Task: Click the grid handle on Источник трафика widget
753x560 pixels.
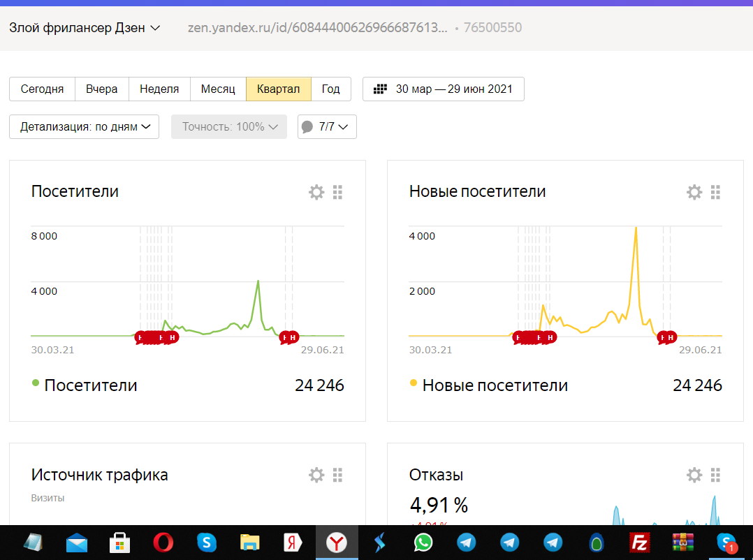Action: pos(337,475)
